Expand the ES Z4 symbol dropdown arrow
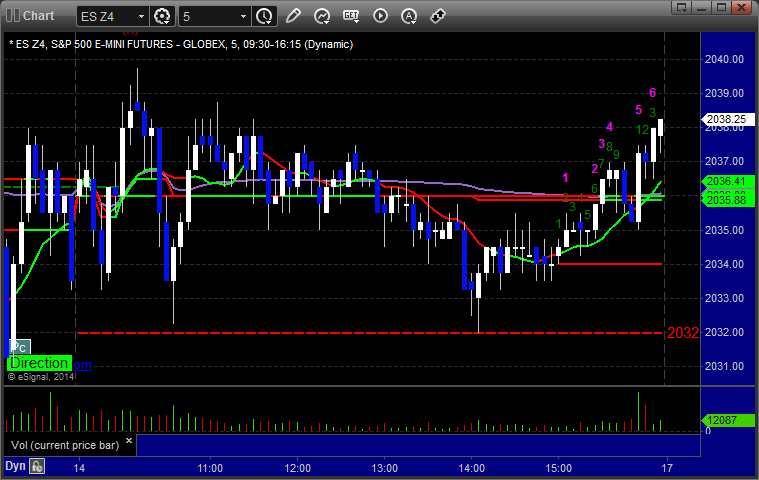 coord(141,16)
